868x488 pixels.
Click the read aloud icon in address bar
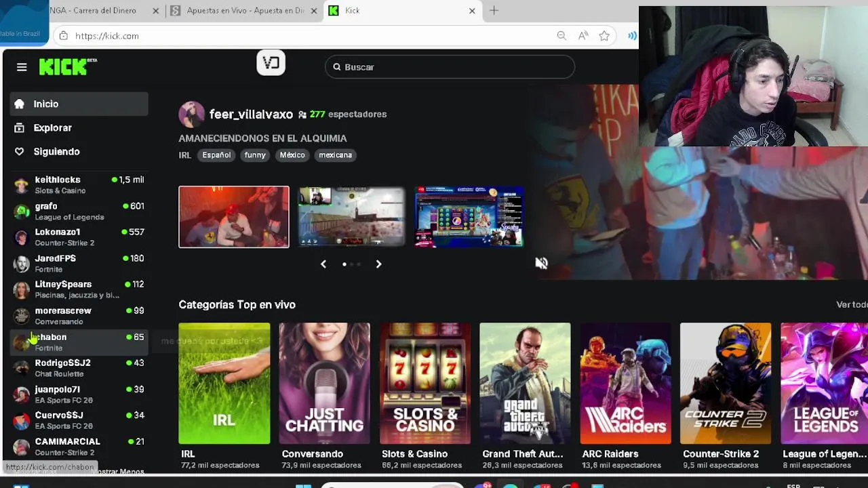coord(583,36)
